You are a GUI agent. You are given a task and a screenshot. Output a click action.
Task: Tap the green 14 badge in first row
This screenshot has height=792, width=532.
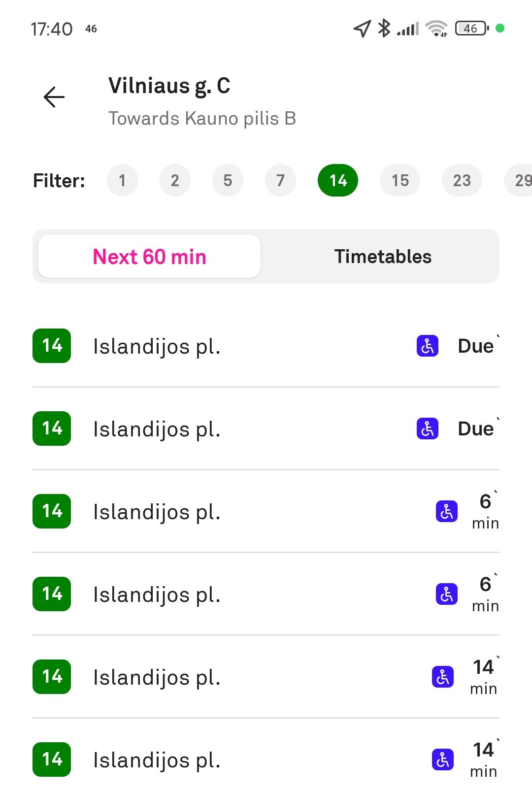[x=52, y=346]
